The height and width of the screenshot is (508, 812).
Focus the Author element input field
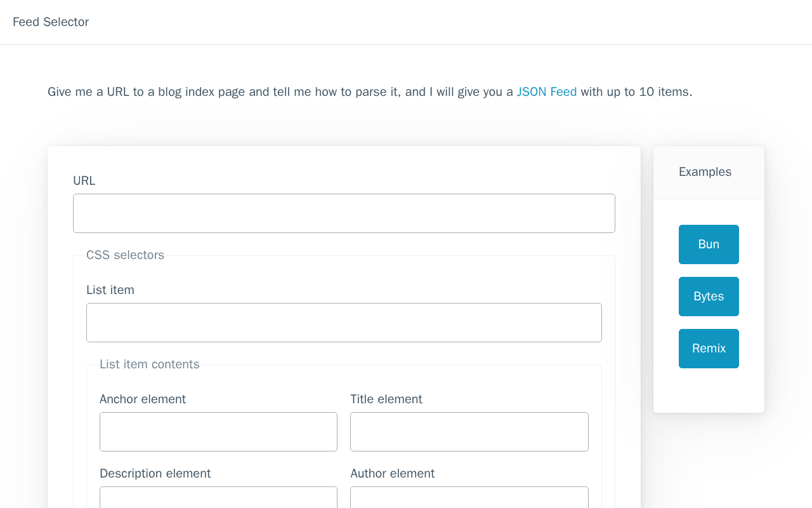469,498
